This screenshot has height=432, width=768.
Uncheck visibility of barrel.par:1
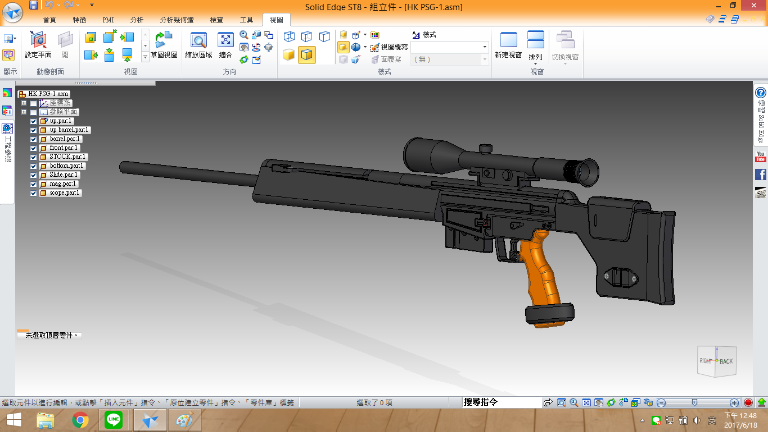point(33,139)
